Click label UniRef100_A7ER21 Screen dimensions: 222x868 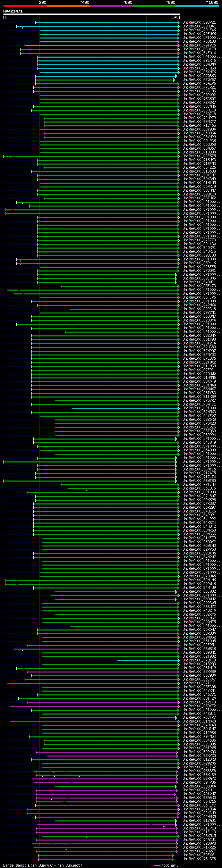click(x=199, y=87)
